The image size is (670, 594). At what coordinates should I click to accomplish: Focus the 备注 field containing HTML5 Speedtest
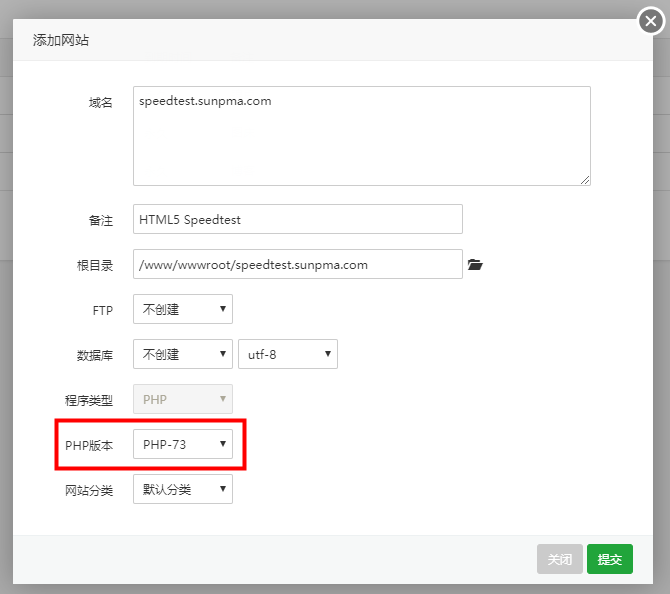(x=297, y=219)
